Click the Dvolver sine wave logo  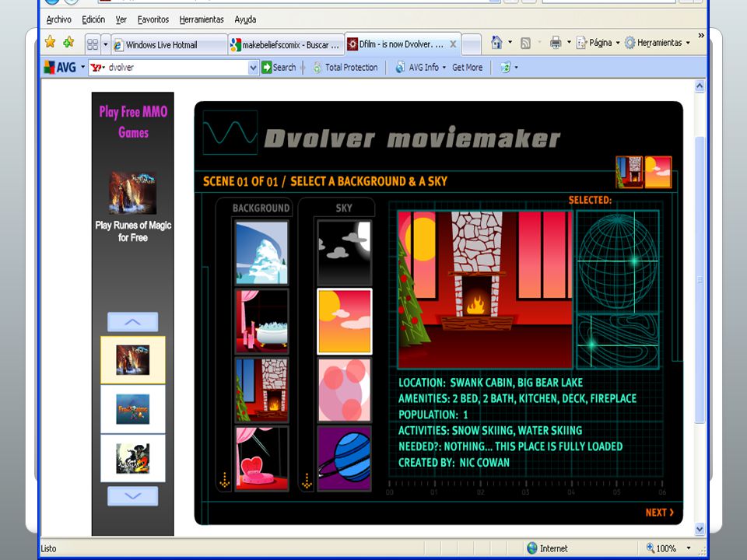(230, 132)
